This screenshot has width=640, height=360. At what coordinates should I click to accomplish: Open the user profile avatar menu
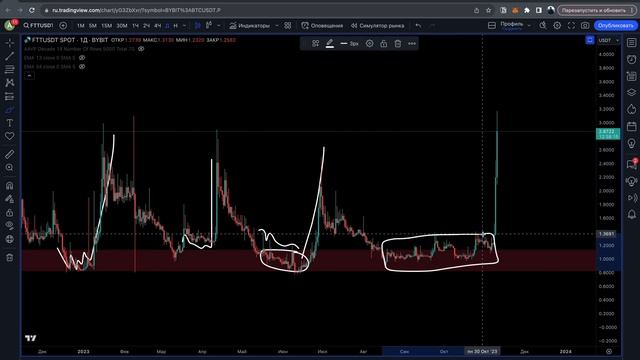click(9, 25)
